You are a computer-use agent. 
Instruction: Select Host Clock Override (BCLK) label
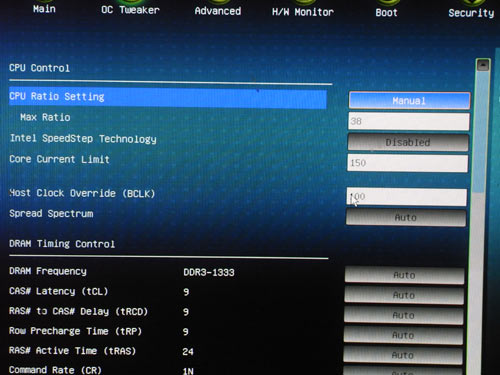[82, 193]
